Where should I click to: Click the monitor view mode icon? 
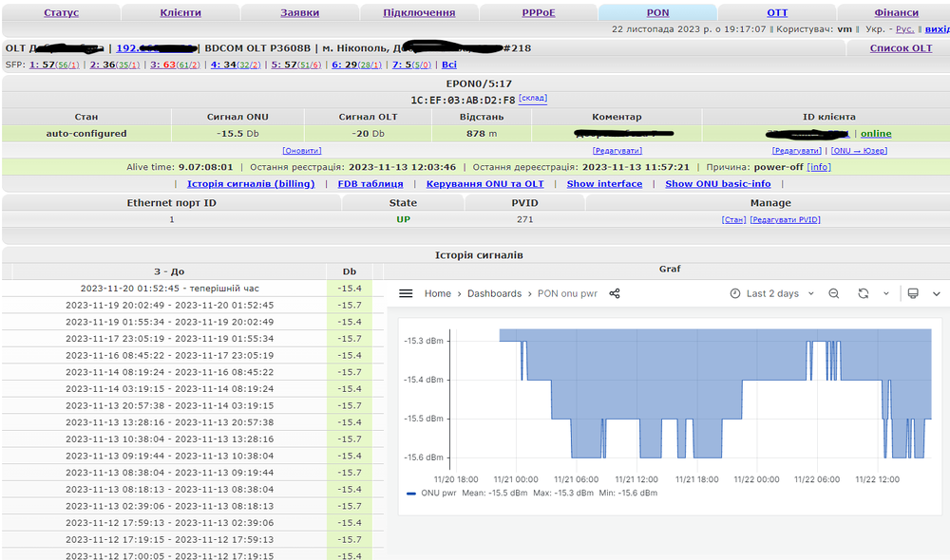[x=913, y=293]
